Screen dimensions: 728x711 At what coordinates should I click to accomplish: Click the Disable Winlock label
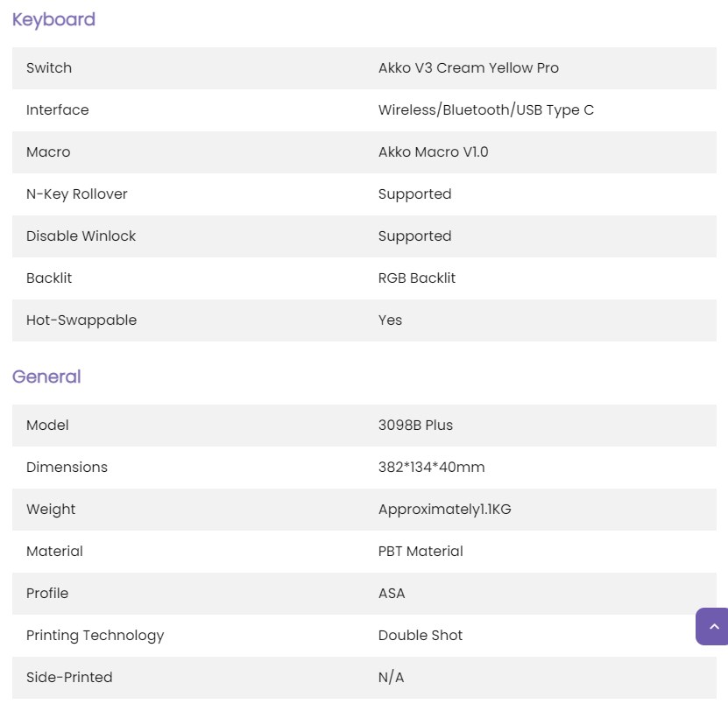point(81,236)
